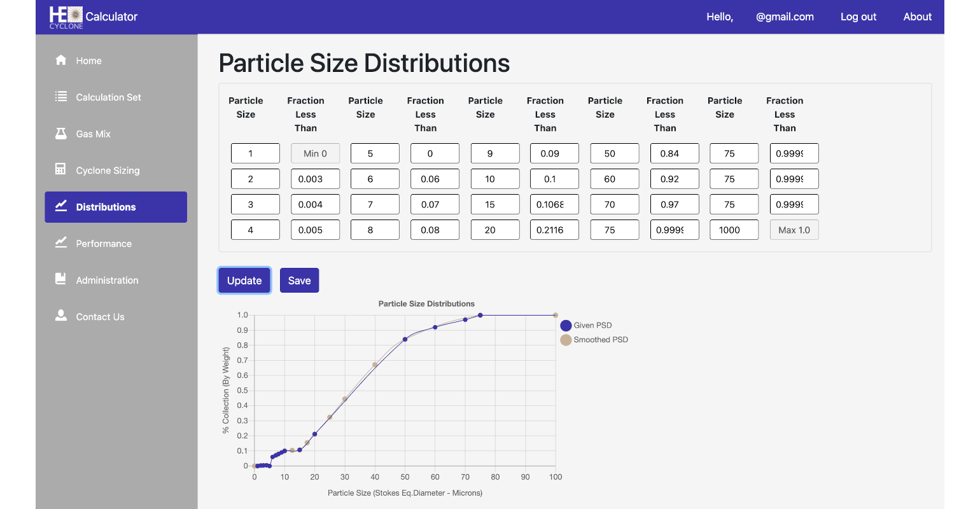
Task: Click the Administration book icon
Action: pos(61,279)
